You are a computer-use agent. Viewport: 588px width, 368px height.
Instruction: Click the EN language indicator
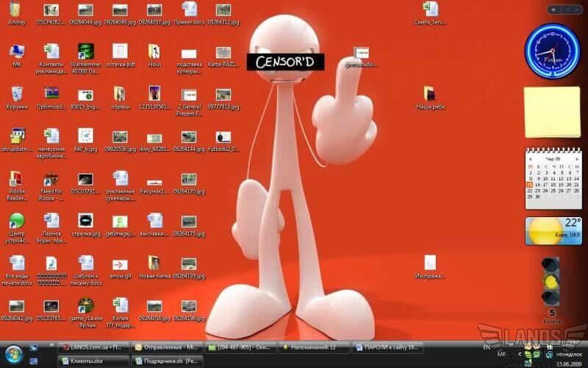click(x=487, y=347)
